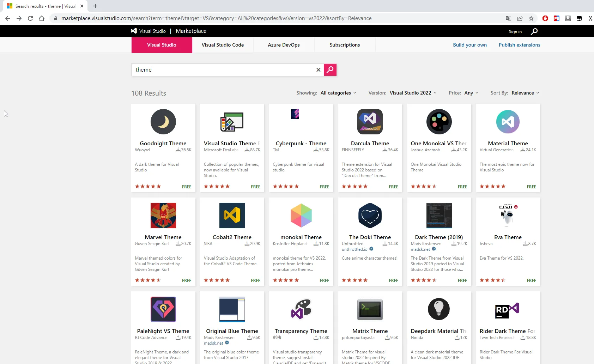Go back to previous browser page
The width and height of the screenshot is (594, 364).
(8, 18)
